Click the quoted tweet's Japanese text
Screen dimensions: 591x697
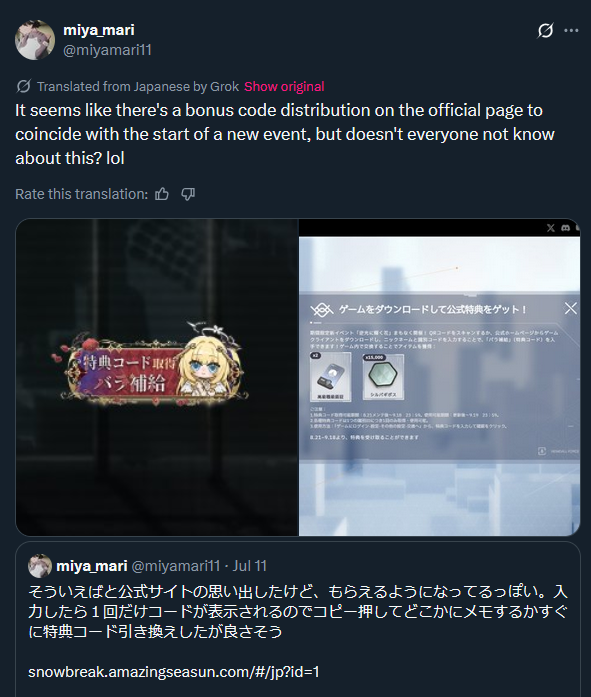coord(298,611)
